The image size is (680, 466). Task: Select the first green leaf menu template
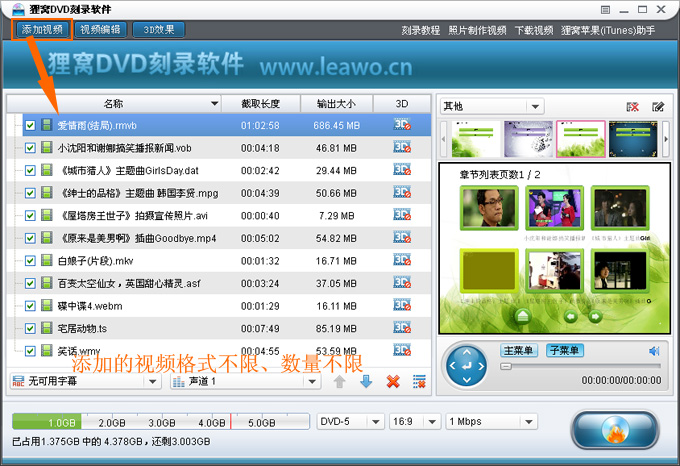click(x=476, y=139)
